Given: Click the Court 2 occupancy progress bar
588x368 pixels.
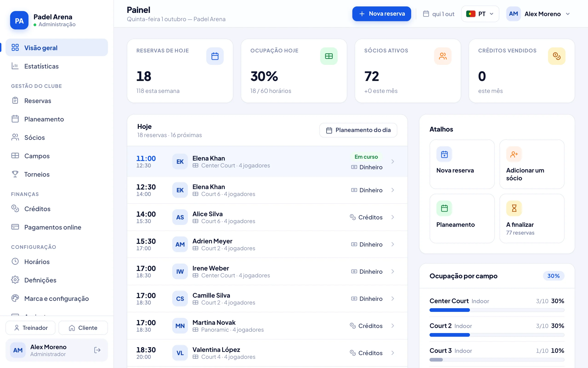Looking at the screenshot, I should [497, 335].
